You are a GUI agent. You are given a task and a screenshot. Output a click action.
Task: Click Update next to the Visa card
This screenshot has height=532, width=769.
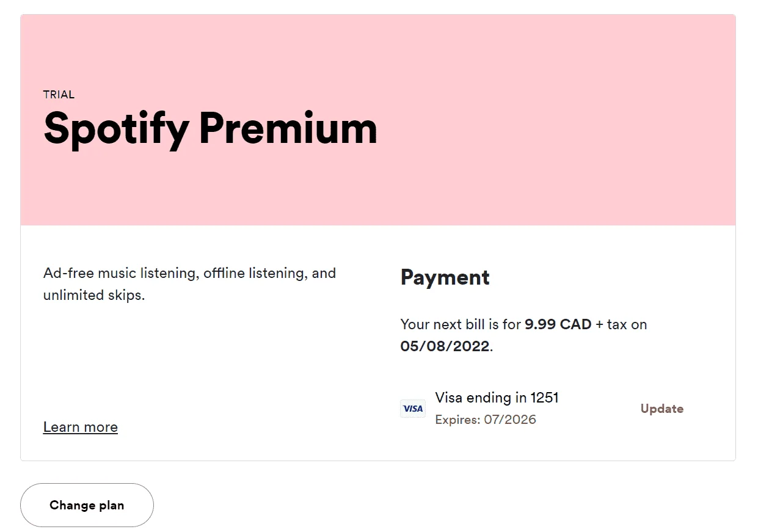point(661,409)
